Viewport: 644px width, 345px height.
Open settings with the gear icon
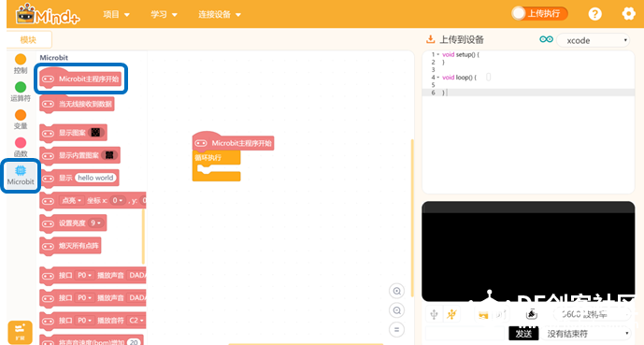point(628,14)
